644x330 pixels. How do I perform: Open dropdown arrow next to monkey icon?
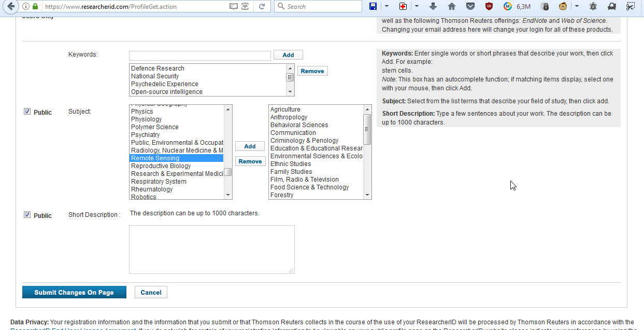[577, 6]
